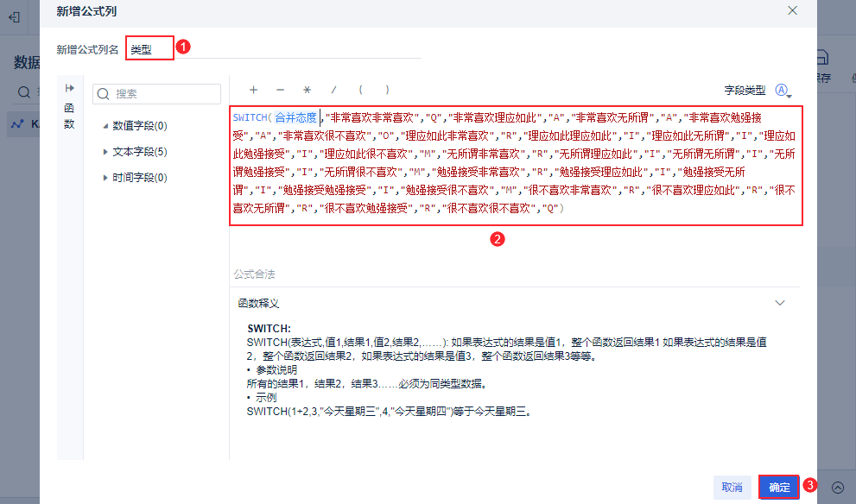Close the 新增公式列 dialog
The width and height of the screenshot is (856, 504).
point(792,10)
